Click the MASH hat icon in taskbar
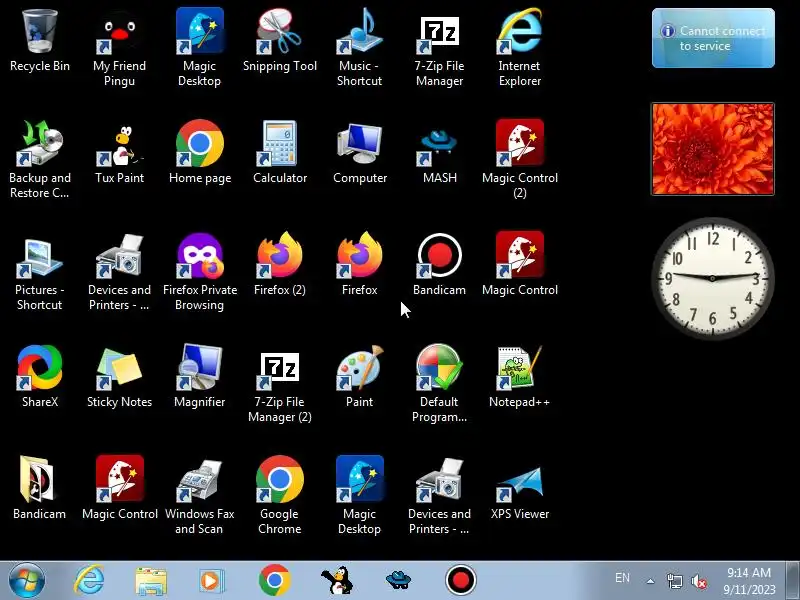Viewport: 800px width, 600px height. click(x=398, y=581)
